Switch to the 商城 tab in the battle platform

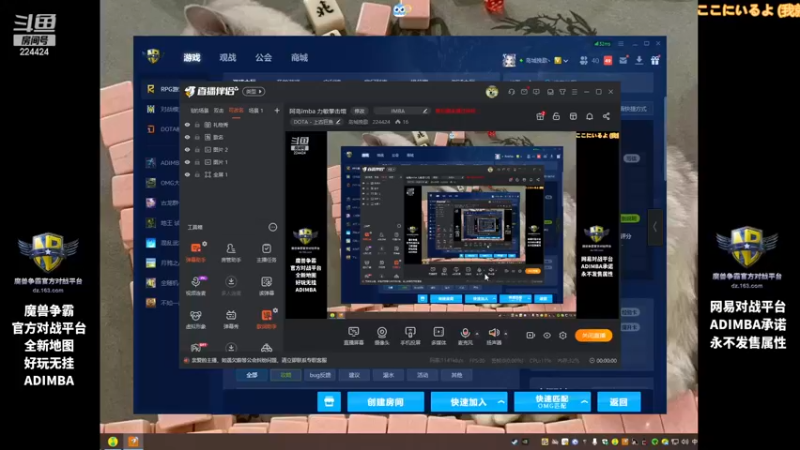299,58
